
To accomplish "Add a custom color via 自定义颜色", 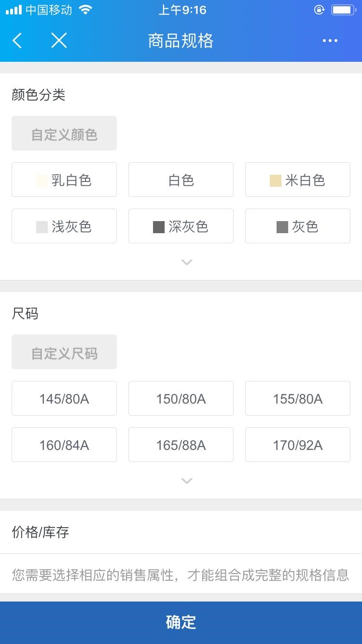I will 64,133.
